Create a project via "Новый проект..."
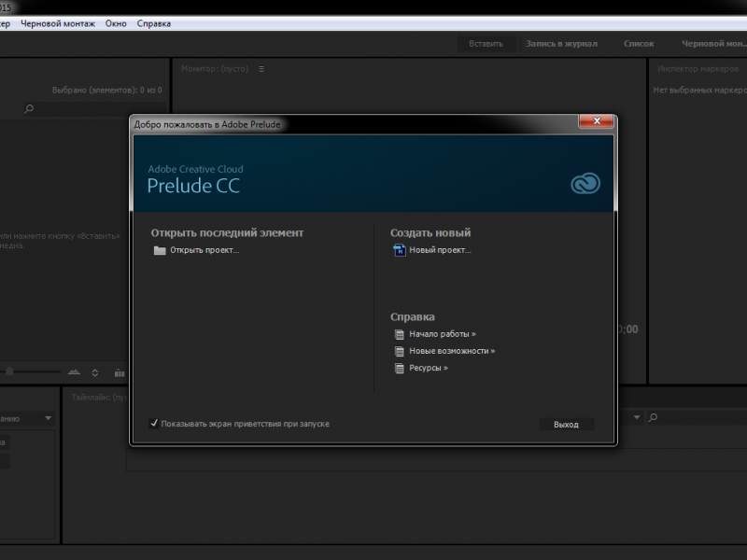 click(440, 250)
